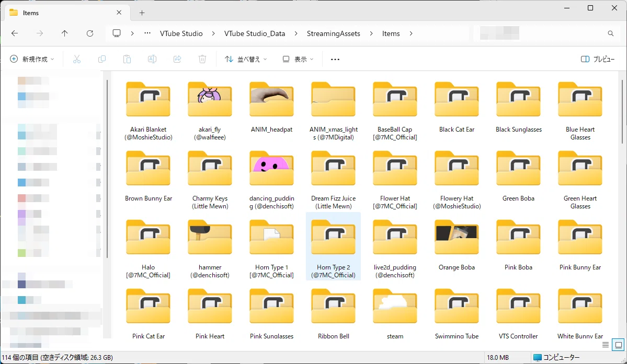Add a new tab with plus

click(142, 13)
